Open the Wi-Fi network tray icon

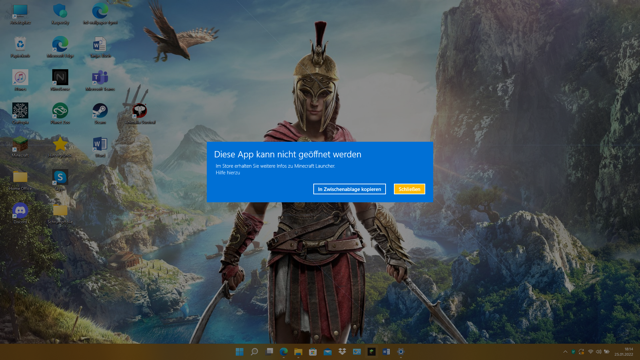click(x=590, y=352)
